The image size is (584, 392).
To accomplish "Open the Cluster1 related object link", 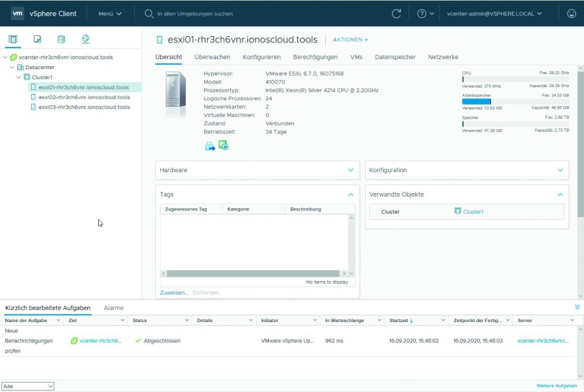I will [x=473, y=211].
